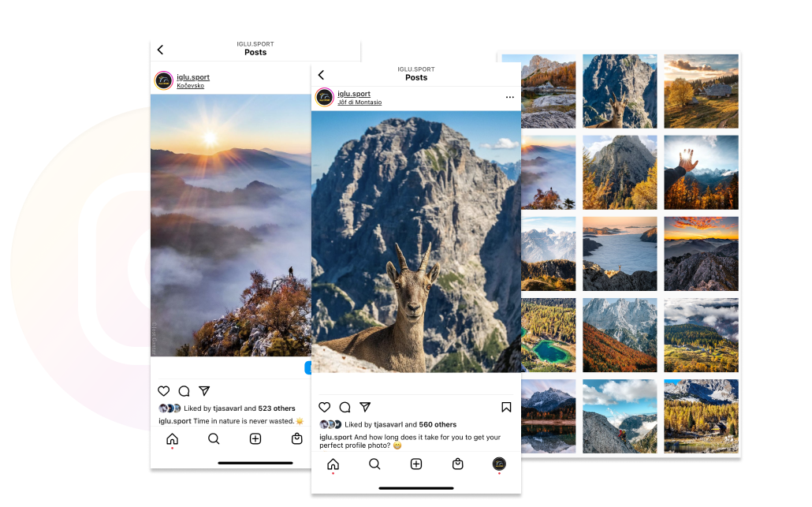
Task: Bookmark the ibex post
Action: click(506, 407)
